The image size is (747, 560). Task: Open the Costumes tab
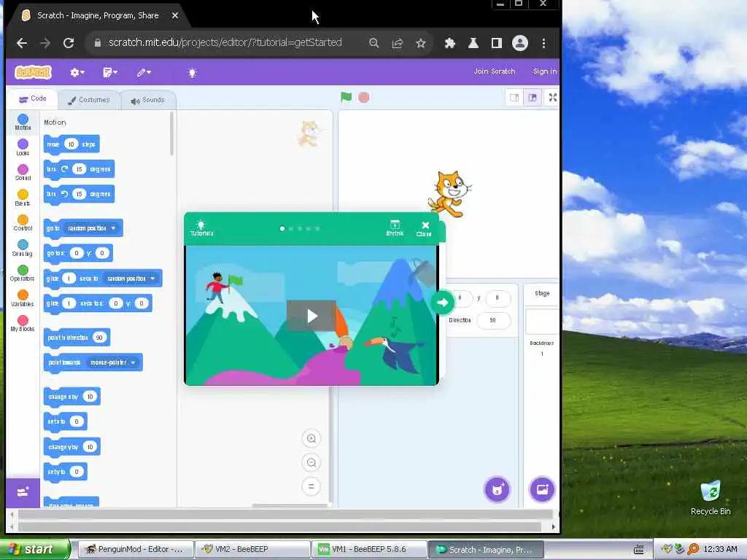point(89,100)
